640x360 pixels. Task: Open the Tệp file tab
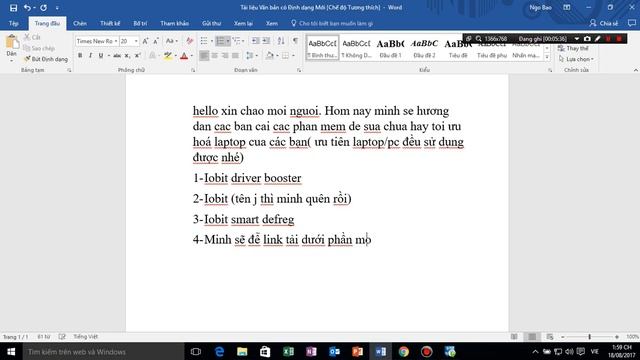tap(13, 23)
